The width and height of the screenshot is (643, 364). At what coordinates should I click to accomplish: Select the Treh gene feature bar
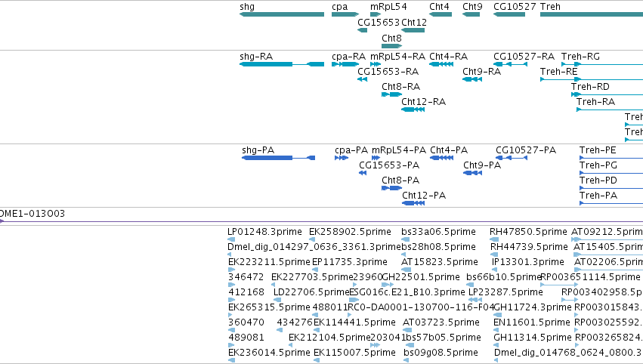coord(592,14)
